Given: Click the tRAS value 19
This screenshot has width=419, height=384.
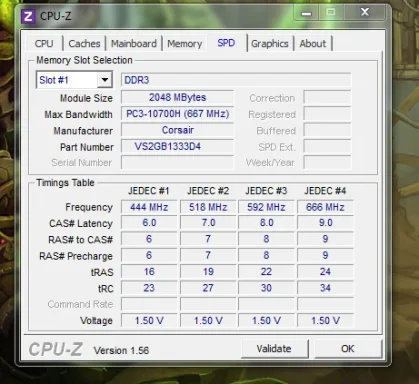Looking at the screenshot, I should [208, 272].
